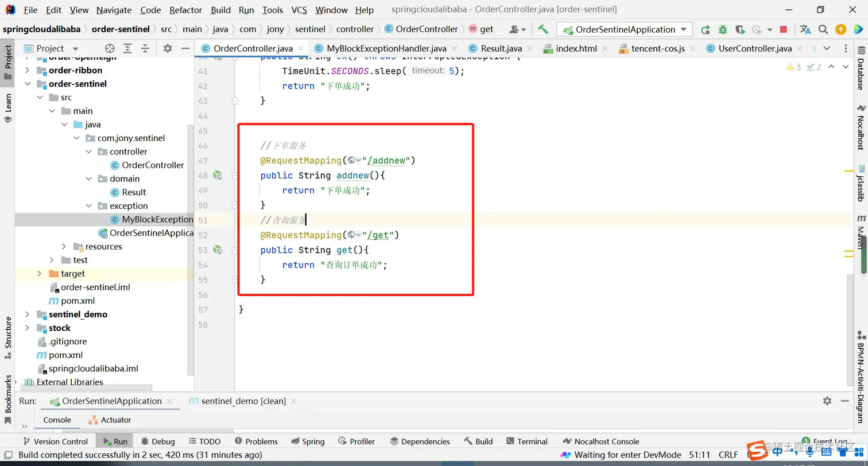Expand the target folder

coord(40,274)
